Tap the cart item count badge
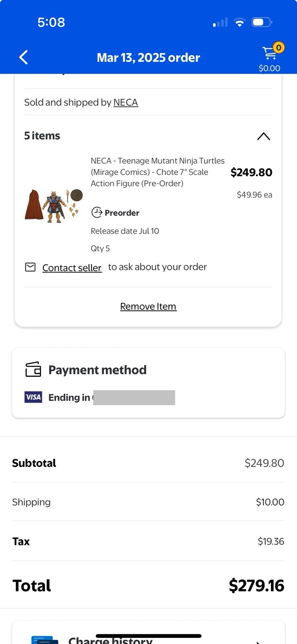Image resolution: width=297 pixels, height=644 pixels. [x=278, y=47]
